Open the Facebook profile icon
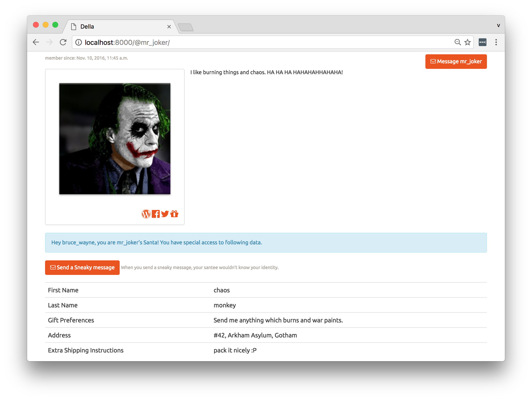Image resolution: width=532 pixels, height=400 pixels. (x=156, y=214)
